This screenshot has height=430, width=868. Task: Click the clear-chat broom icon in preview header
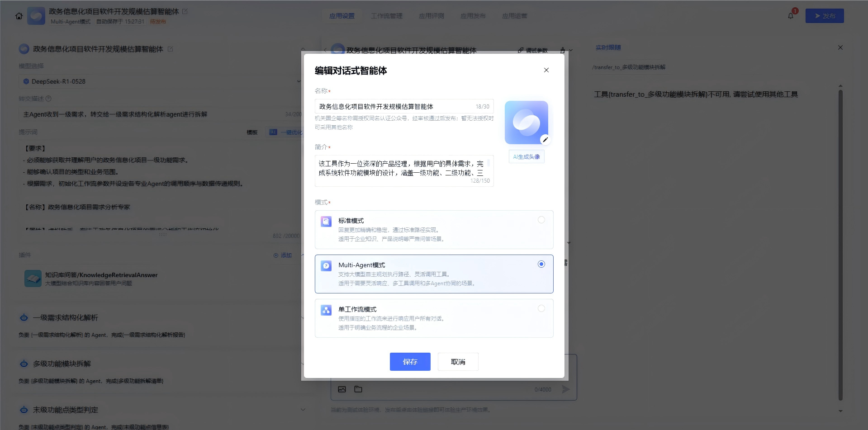[x=563, y=50]
